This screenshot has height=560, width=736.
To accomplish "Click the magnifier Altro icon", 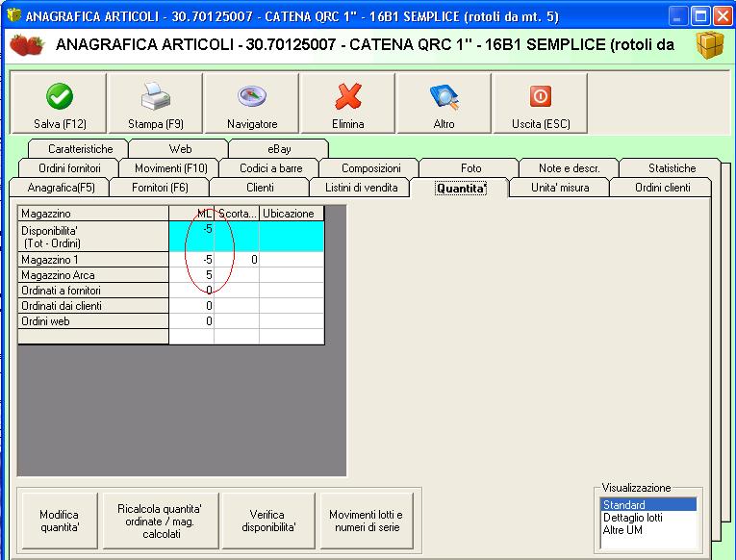I will tap(444, 96).
